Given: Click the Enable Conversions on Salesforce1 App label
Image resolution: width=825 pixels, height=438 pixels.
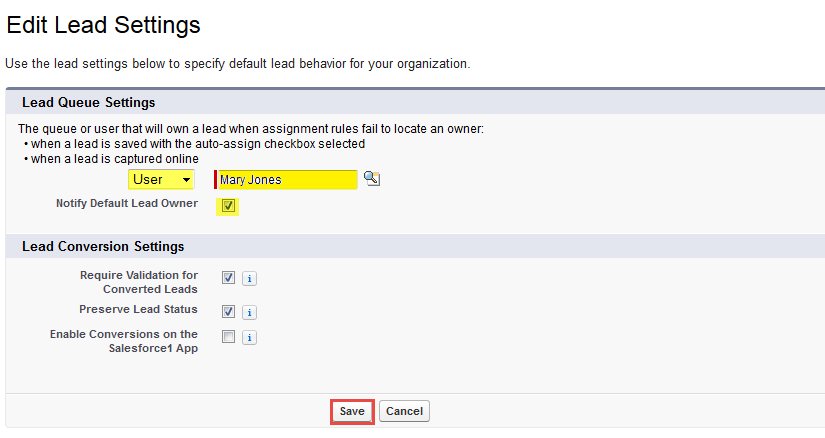Looking at the screenshot, I should (x=124, y=341).
